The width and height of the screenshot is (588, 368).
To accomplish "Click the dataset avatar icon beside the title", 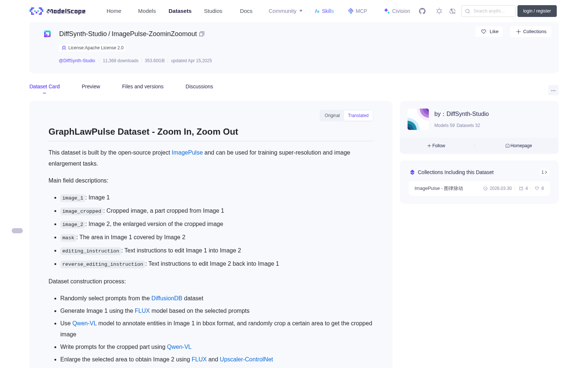I will (x=47, y=34).
